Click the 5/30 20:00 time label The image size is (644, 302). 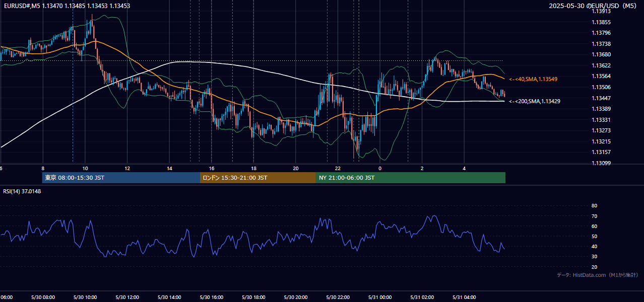click(x=295, y=297)
